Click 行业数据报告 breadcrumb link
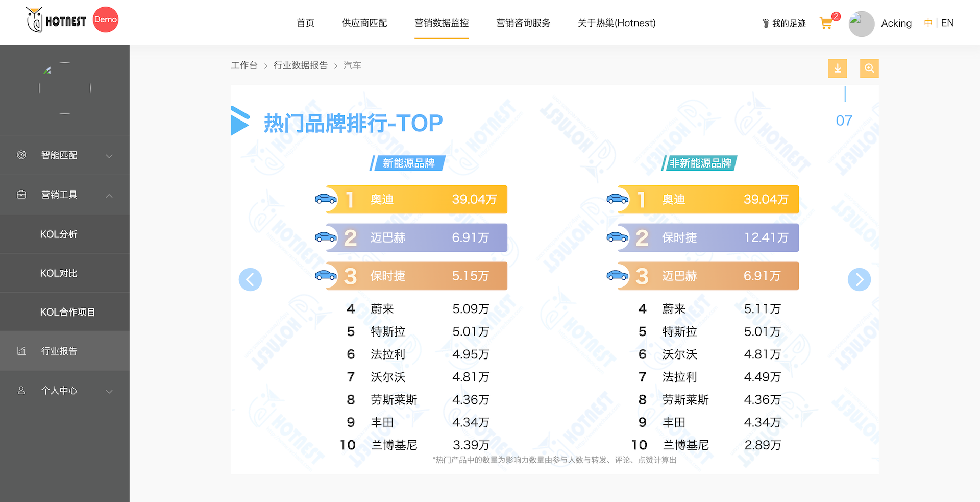This screenshot has height=502, width=980. (x=300, y=65)
